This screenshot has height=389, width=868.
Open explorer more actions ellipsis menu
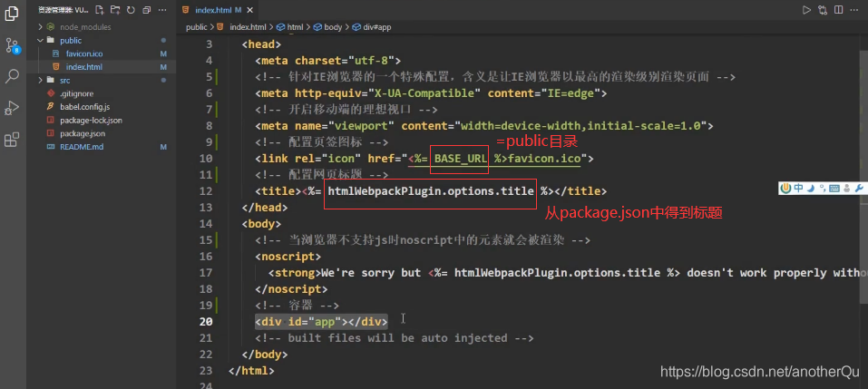pyautogui.click(x=162, y=10)
